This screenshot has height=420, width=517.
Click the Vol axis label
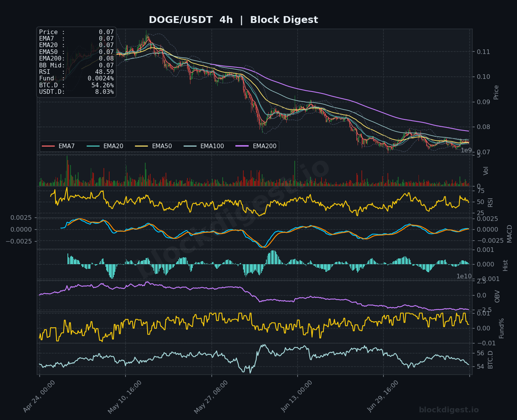pos(486,171)
